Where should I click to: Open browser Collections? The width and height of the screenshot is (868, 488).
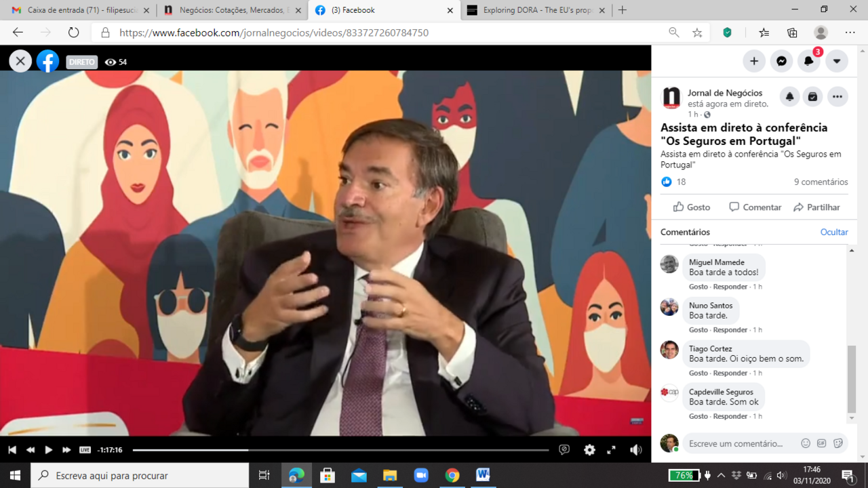(x=792, y=33)
